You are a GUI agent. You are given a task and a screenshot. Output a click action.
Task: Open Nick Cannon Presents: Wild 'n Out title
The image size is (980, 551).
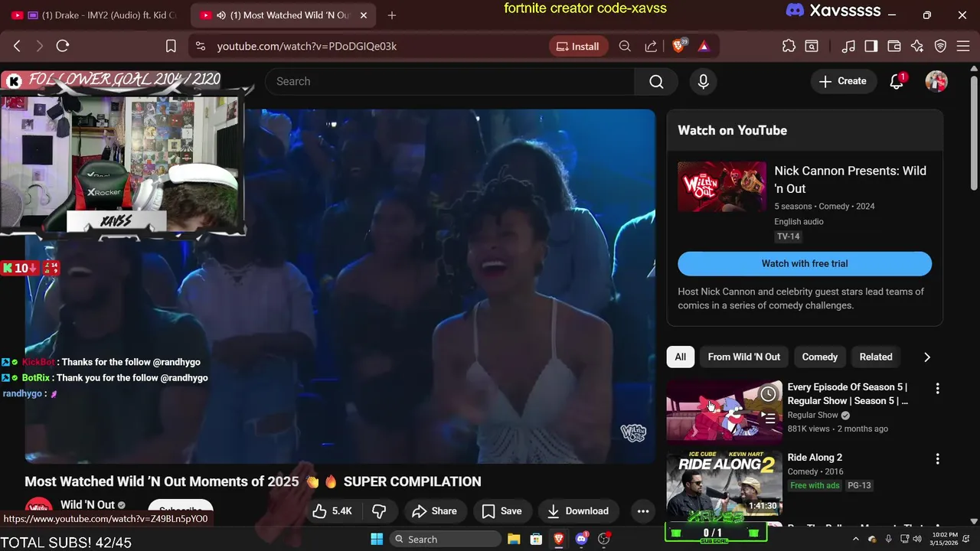click(850, 180)
